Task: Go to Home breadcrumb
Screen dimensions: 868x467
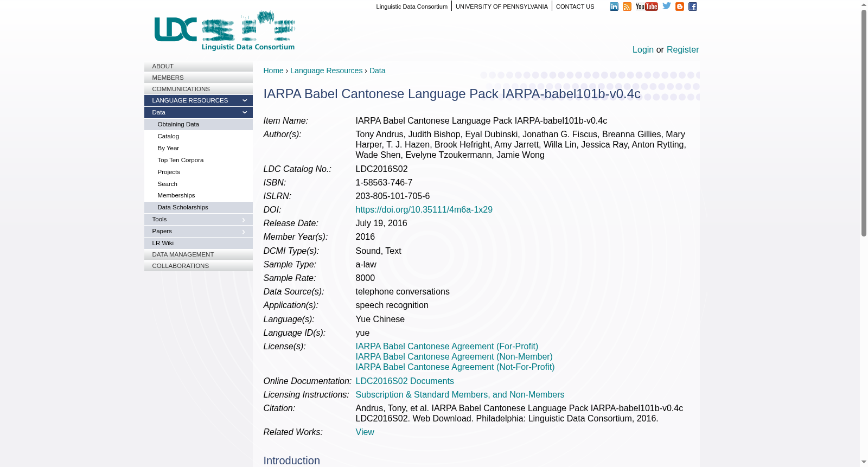Action: pyautogui.click(x=273, y=71)
